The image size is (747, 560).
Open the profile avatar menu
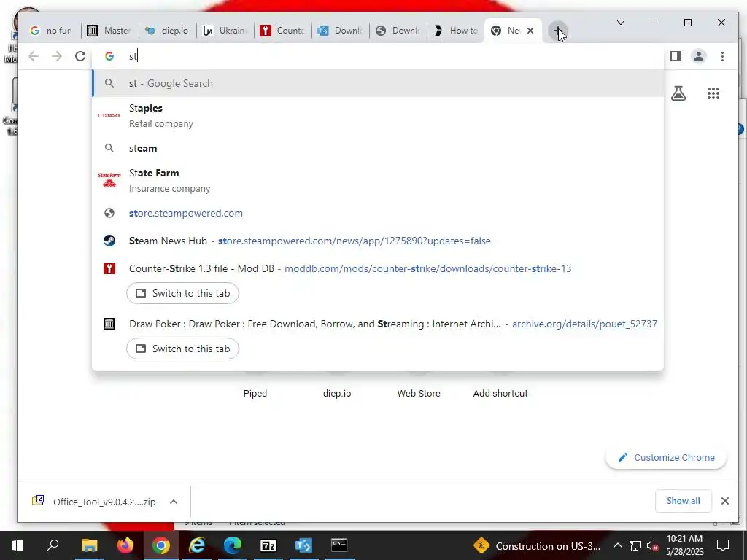[x=698, y=56]
